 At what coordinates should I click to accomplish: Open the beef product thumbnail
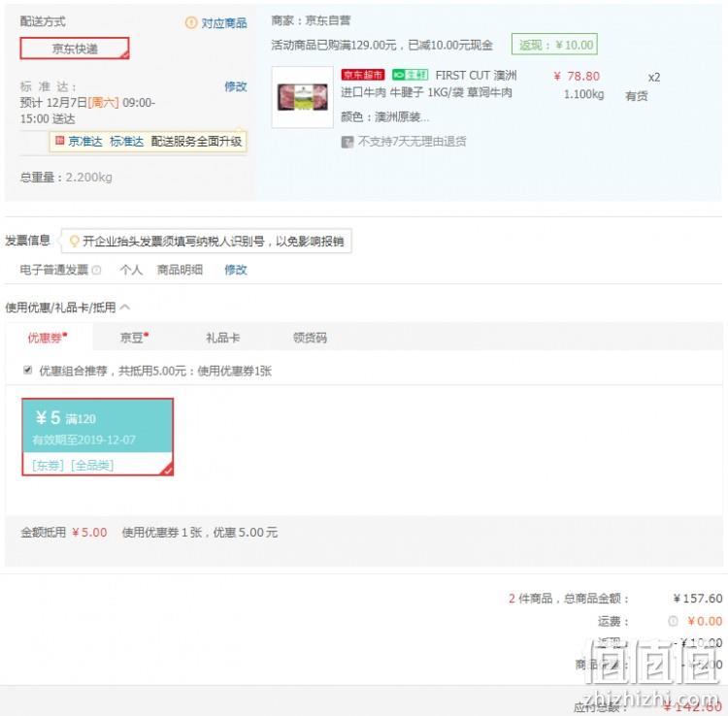[x=302, y=97]
